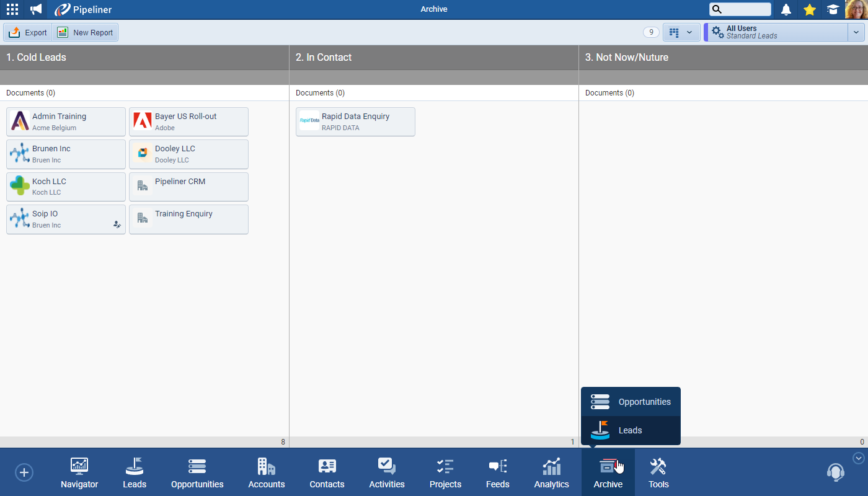Click the megaphone announcements icon
Screen dimensions: 868x496
pos(36,9)
